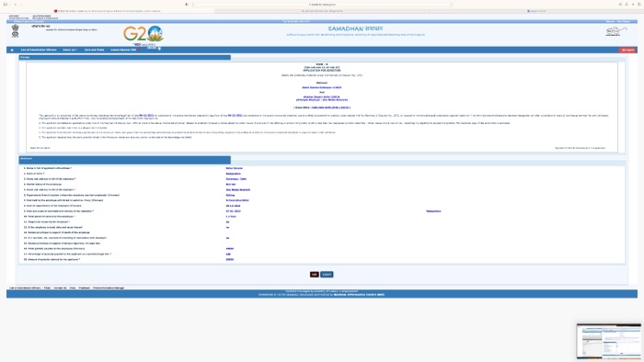Viewport: 644px width, 362px height.
Task: Open the screenshot preview thumbnail
Action: coord(609,341)
